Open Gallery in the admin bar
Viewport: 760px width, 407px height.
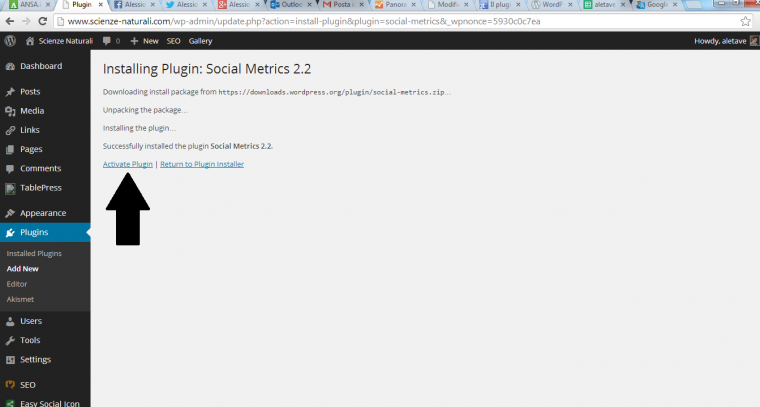(x=200, y=41)
